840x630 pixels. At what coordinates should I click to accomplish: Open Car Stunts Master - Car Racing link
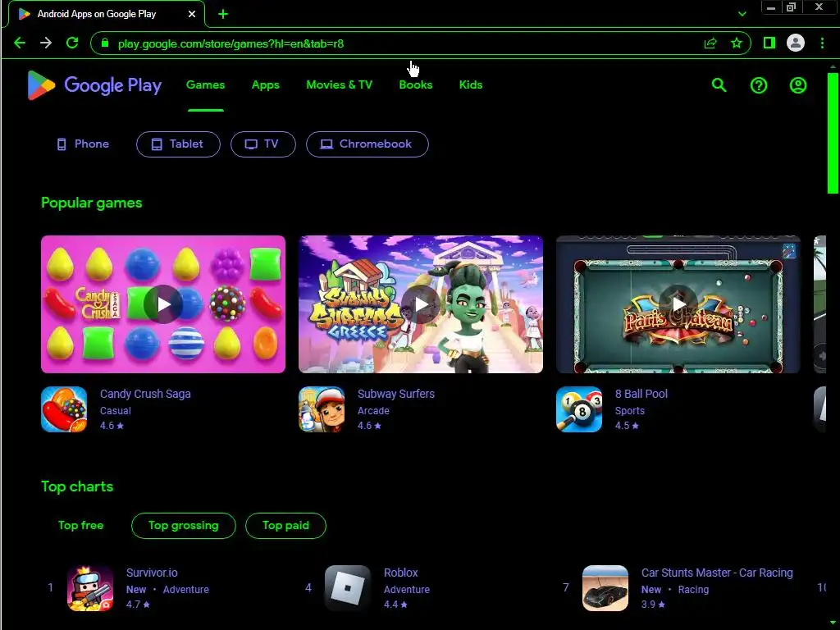717,573
